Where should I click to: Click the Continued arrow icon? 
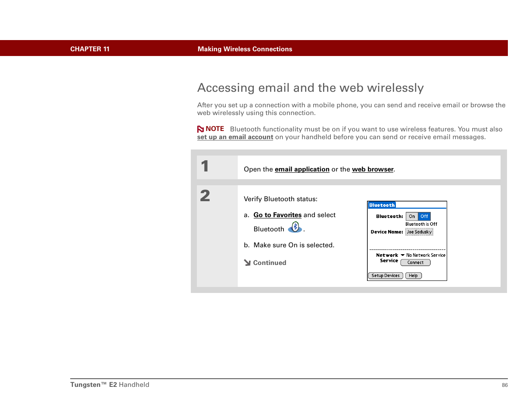(x=247, y=262)
